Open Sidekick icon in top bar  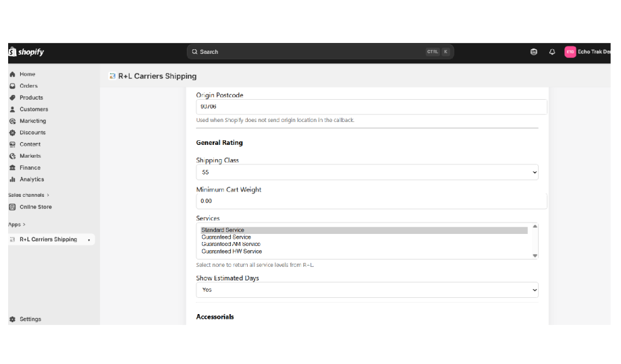(534, 52)
